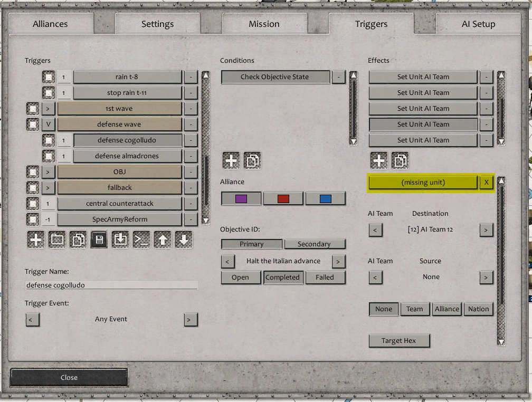
Task: Select Primary objective type
Action: pos(251,244)
